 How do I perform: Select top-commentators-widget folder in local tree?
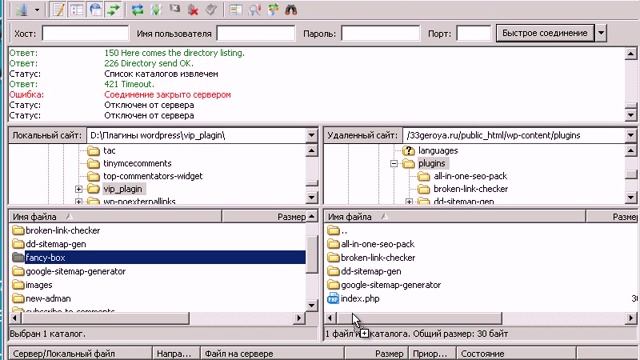153,176
